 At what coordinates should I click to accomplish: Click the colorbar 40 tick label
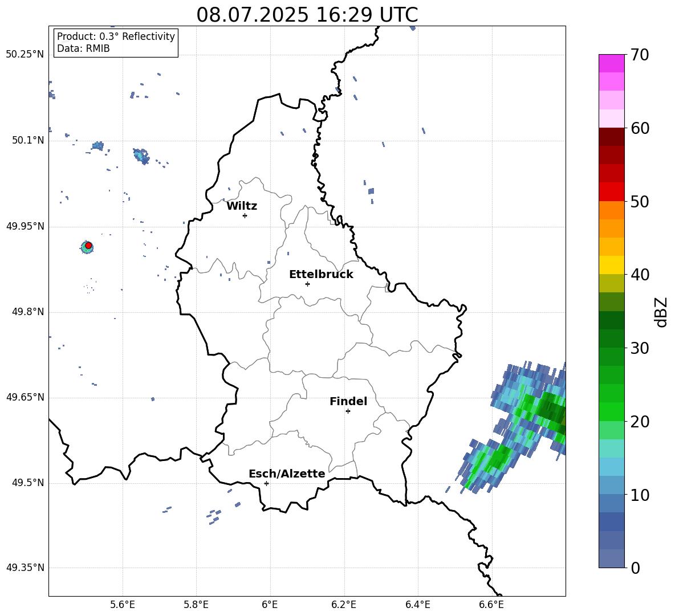[640, 275]
